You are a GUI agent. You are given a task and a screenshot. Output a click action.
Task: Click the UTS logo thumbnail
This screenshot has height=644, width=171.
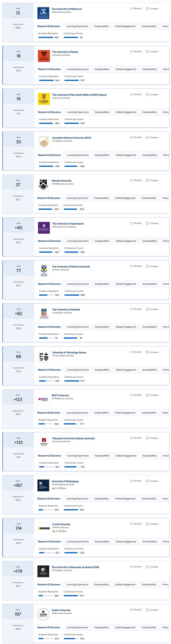click(x=44, y=356)
